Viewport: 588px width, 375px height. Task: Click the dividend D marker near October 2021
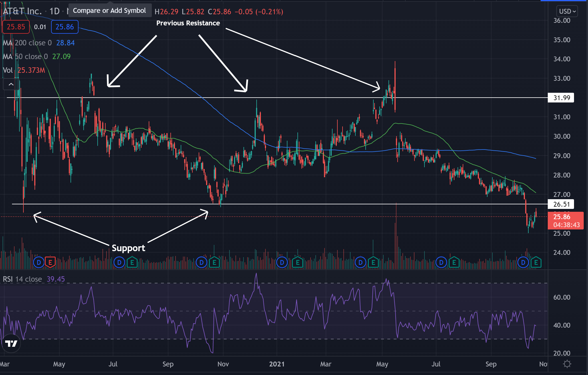(523, 262)
